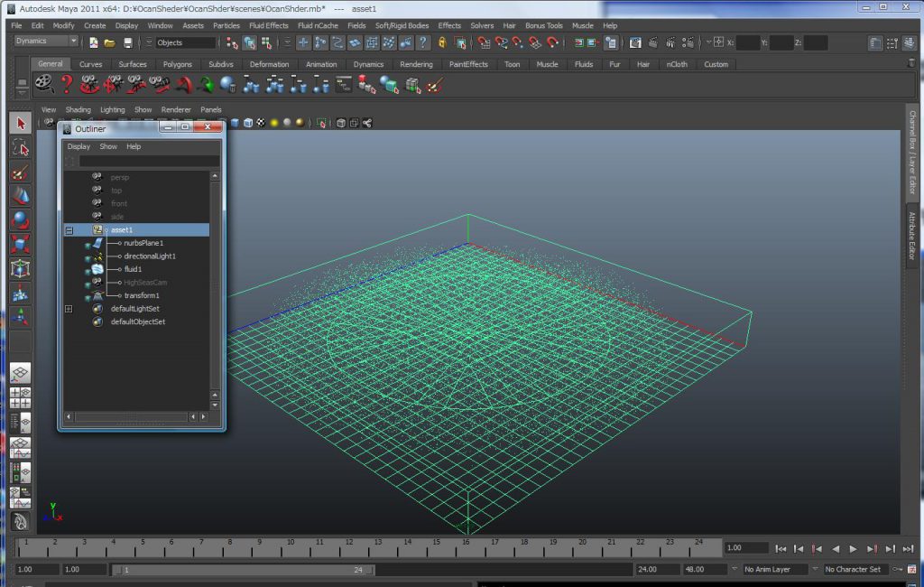
Task: Select the Universal Manipulator tool
Action: pyautogui.click(x=20, y=268)
